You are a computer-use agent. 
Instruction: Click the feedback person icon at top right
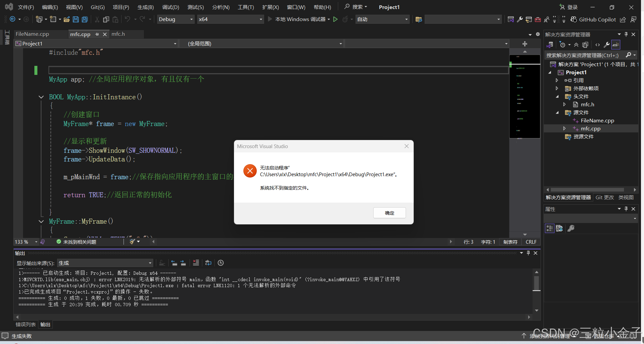tap(633, 19)
